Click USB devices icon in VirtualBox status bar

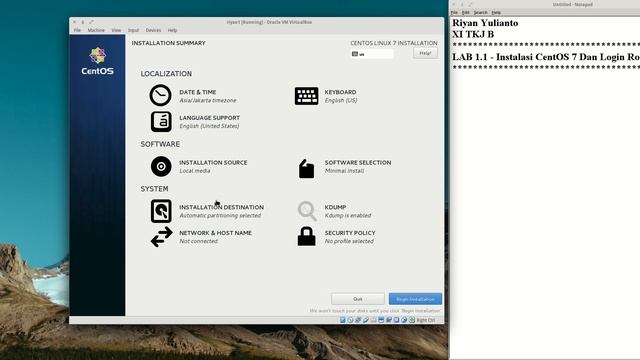click(365, 320)
